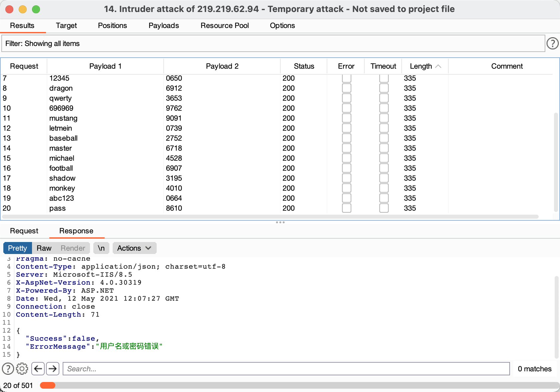Toggle Error checkbox for michael row

coord(347,158)
